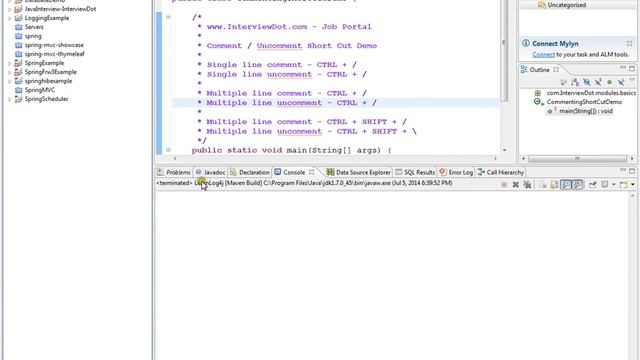Minimize the Outline view
The image size is (640, 360).
tap(623, 67)
